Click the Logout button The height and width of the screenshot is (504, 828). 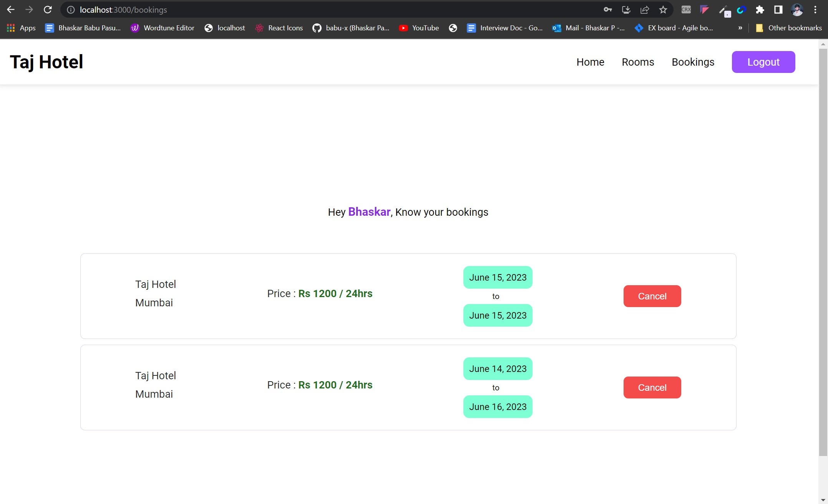(x=763, y=62)
